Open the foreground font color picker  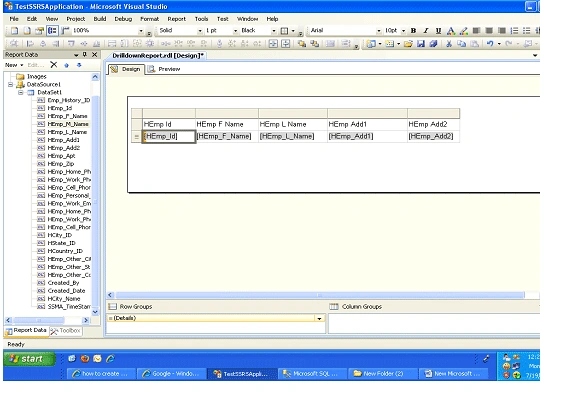point(451,31)
